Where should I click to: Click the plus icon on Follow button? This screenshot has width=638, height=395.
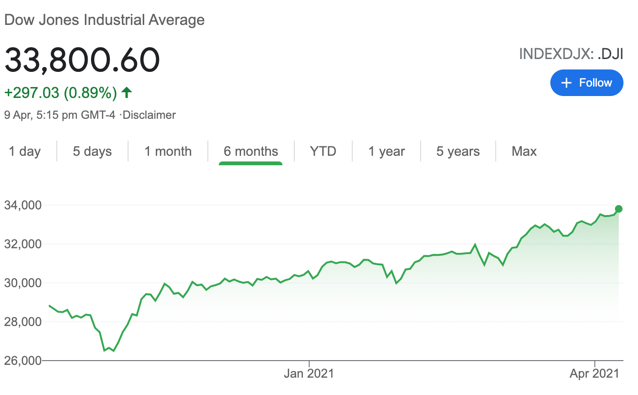tap(566, 83)
